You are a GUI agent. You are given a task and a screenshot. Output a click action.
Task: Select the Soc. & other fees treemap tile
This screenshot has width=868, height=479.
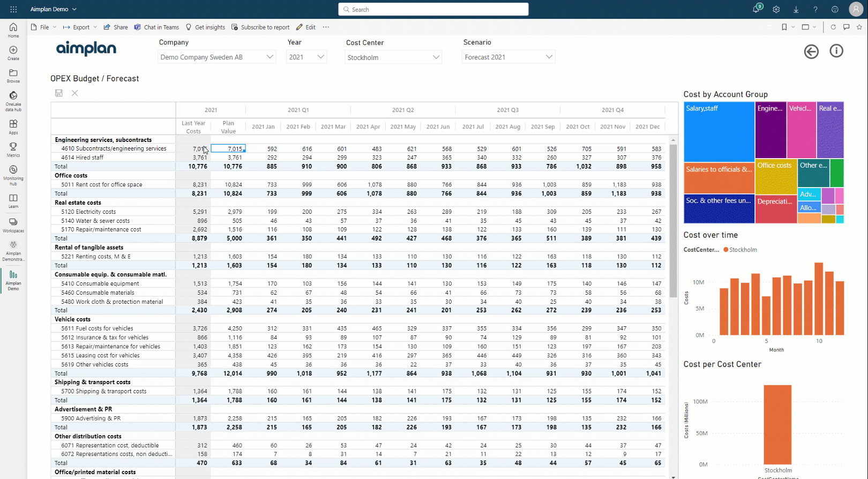pos(719,208)
